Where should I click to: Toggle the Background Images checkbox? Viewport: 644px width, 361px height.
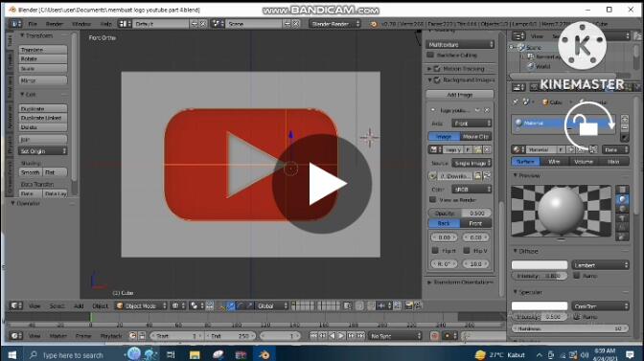point(437,80)
